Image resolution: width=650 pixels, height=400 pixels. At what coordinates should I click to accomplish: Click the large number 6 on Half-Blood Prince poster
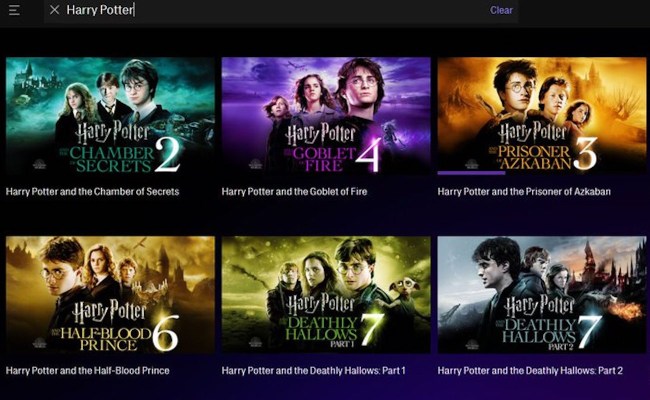(x=164, y=334)
